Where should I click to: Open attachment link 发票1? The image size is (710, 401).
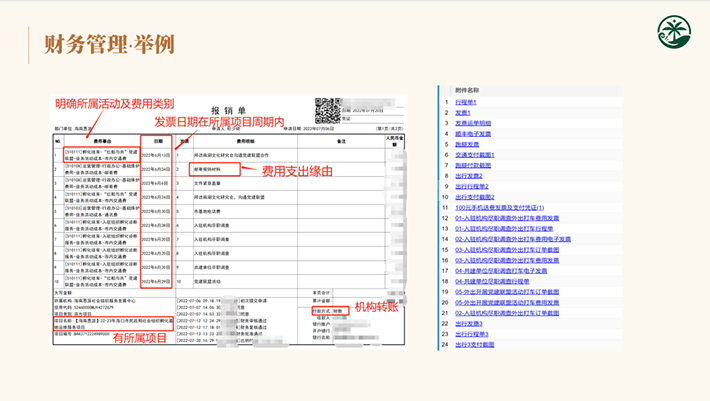point(463,113)
